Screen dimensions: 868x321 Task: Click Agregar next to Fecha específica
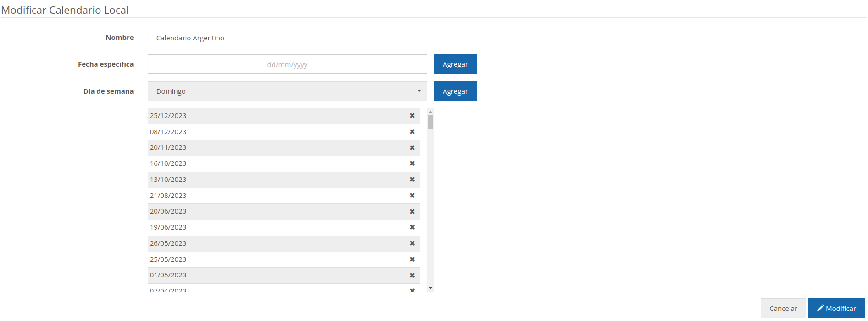[455, 64]
